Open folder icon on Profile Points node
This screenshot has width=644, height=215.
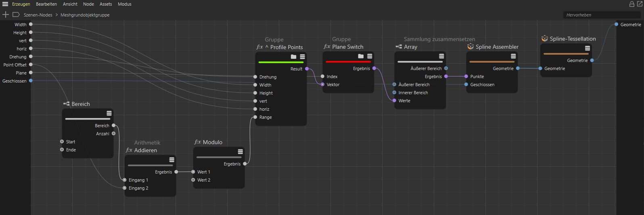pos(293,57)
